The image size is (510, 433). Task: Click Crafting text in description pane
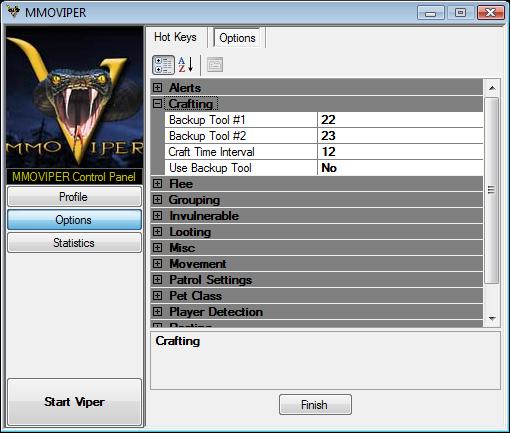point(178,341)
